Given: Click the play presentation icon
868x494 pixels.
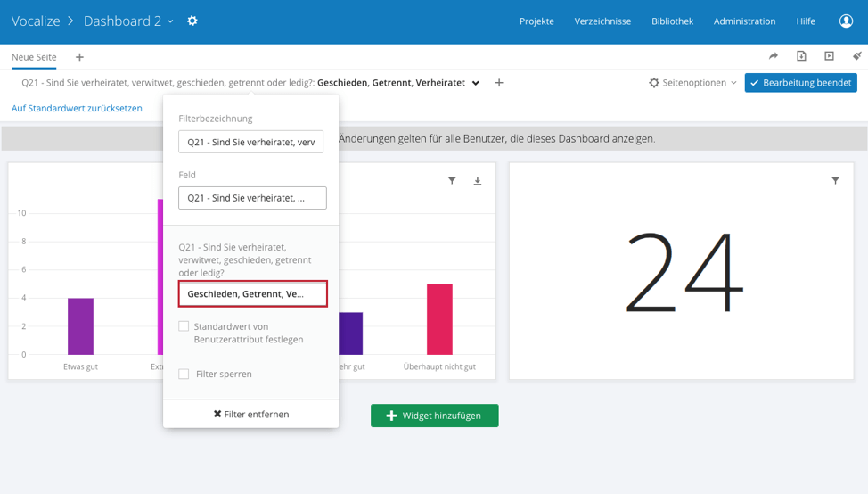Looking at the screenshot, I should pyautogui.click(x=829, y=56).
